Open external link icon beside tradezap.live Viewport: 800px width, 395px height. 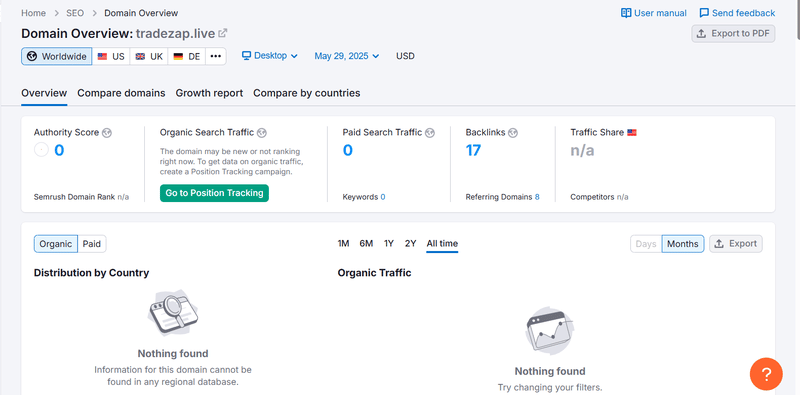tap(222, 33)
